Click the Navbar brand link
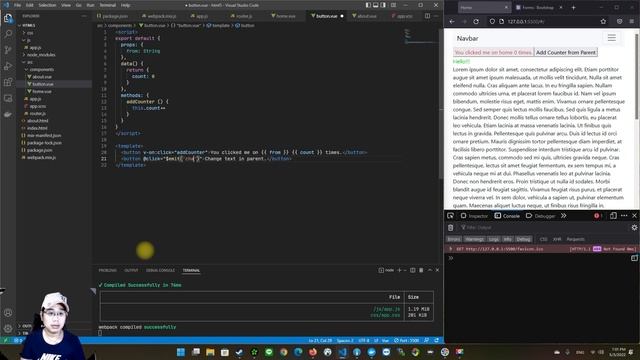This screenshot has width=640, height=360. click(x=467, y=38)
